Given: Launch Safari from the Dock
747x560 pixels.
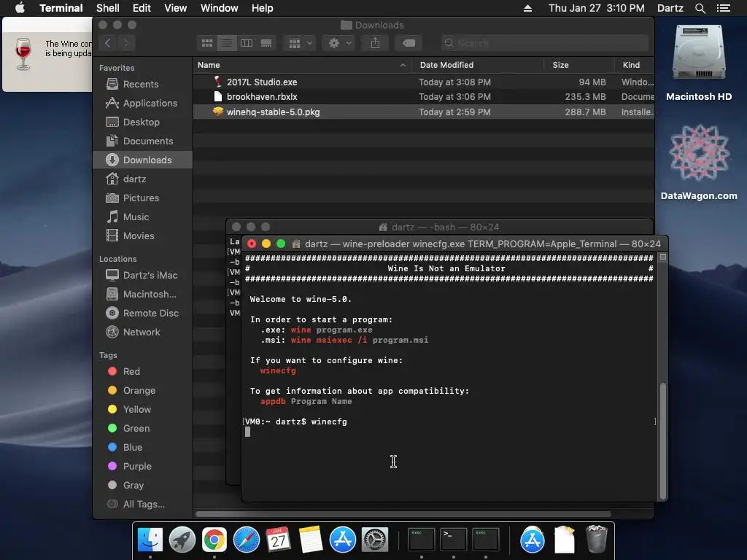Looking at the screenshot, I should (247, 540).
